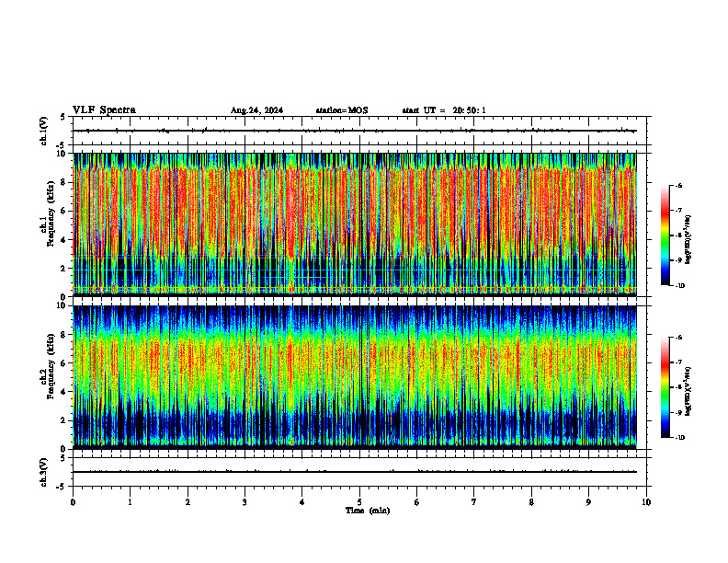The image size is (728, 563).
Task: Click the 6 kHz tick label on ch.2 axis
Action: pos(64,363)
